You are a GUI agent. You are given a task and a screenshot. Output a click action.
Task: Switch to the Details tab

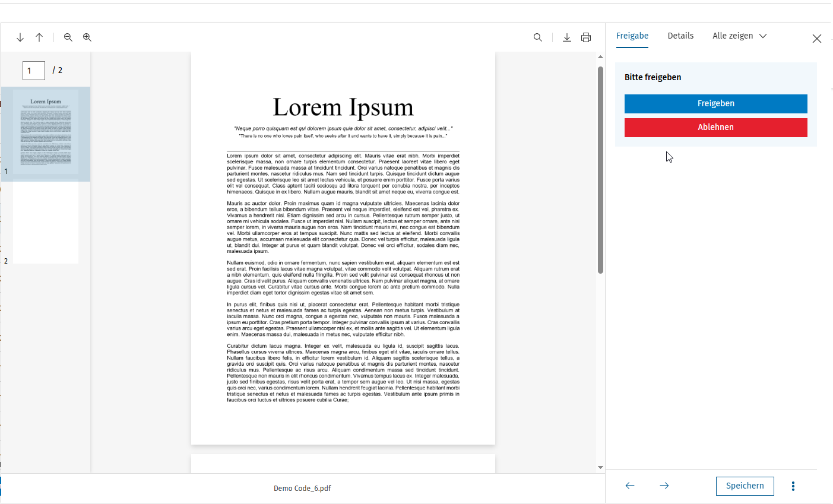coord(680,36)
